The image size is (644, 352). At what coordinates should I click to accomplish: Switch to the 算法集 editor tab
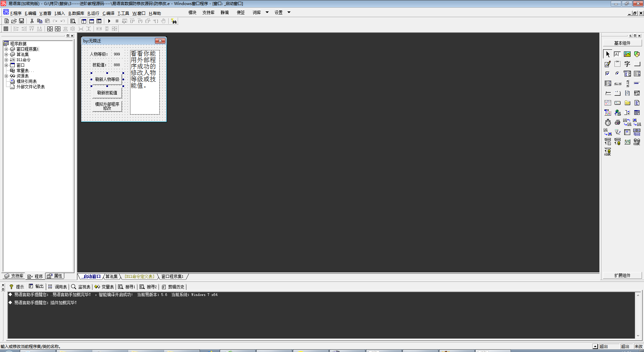pos(112,276)
